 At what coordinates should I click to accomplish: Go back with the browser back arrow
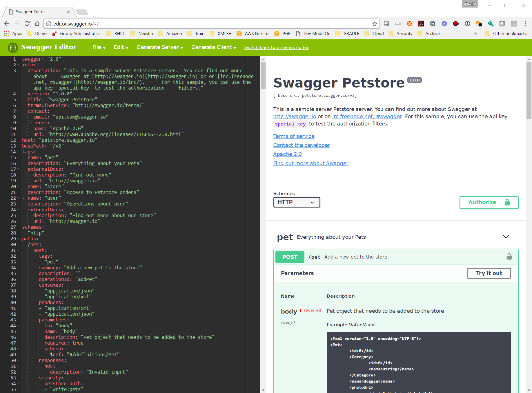(x=7, y=23)
